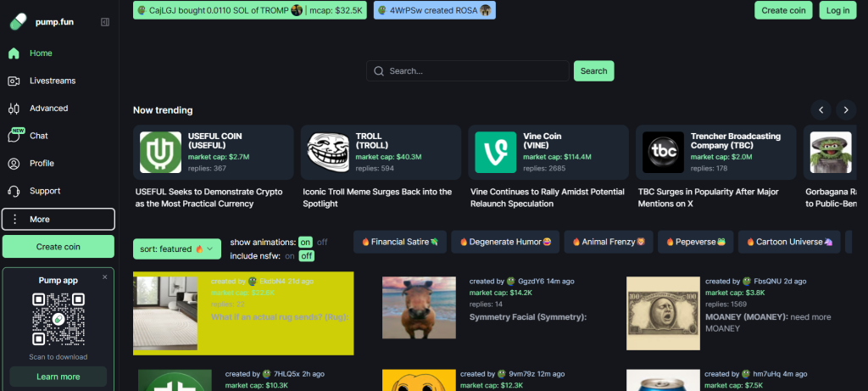Image resolution: width=868 pixels, height=391 pixels.
Task: Open the 4WrPSw created ROSA notification
Action: point(435,10)
